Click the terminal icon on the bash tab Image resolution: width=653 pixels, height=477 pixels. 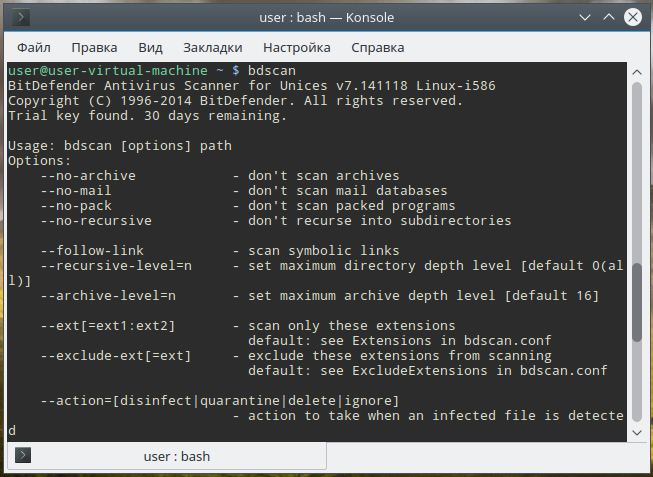click(x=23, y=456)
